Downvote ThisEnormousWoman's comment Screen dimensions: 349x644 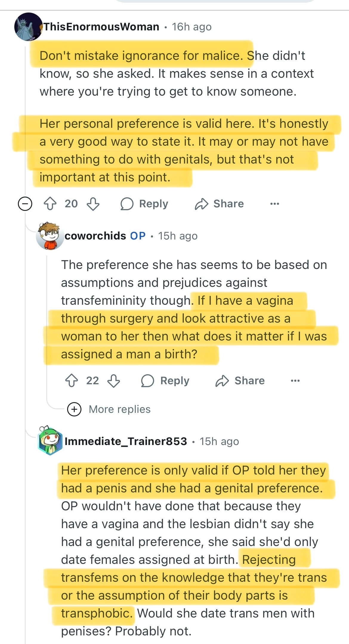(93, 204)
